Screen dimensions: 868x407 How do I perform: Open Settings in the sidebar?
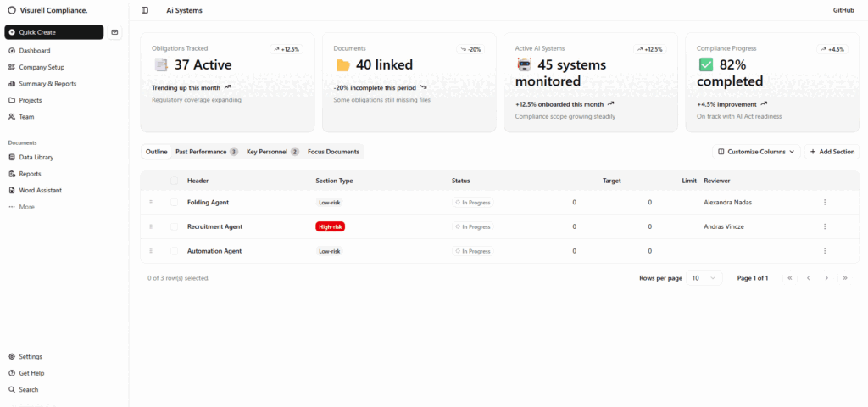(x=31, y=357)
